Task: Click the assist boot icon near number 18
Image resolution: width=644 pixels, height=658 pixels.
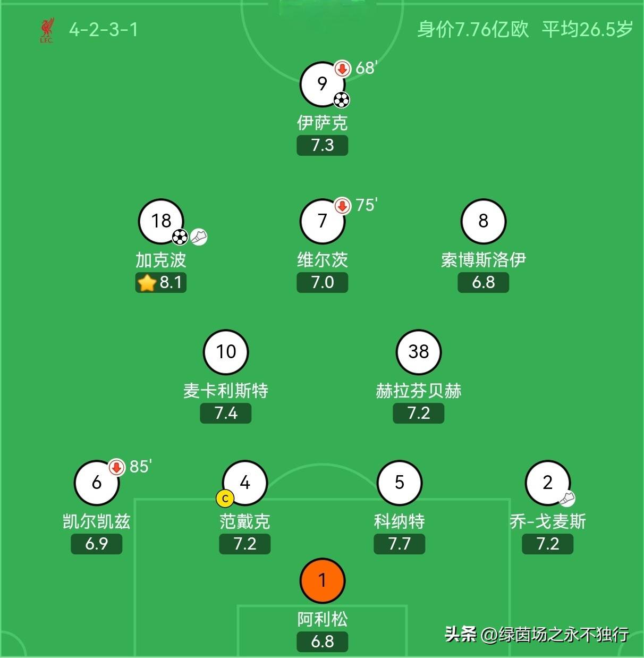Action: pos(199,237)
